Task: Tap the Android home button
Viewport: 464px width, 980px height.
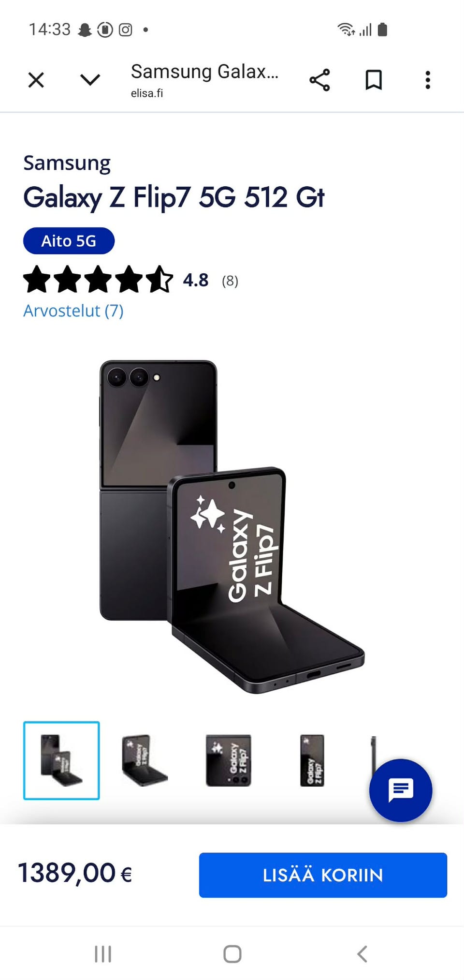Action: coord(232,954)
